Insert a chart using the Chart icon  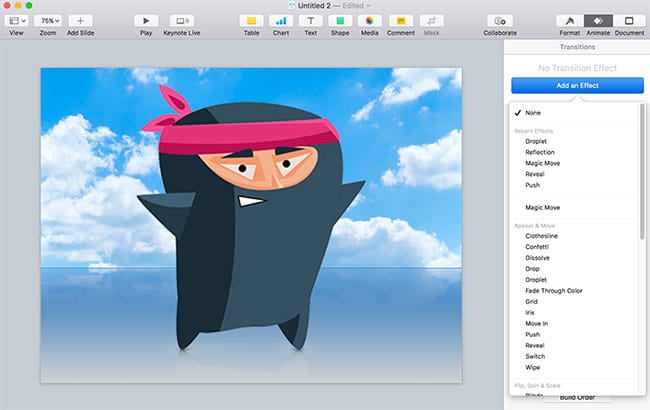coord(281,21)
